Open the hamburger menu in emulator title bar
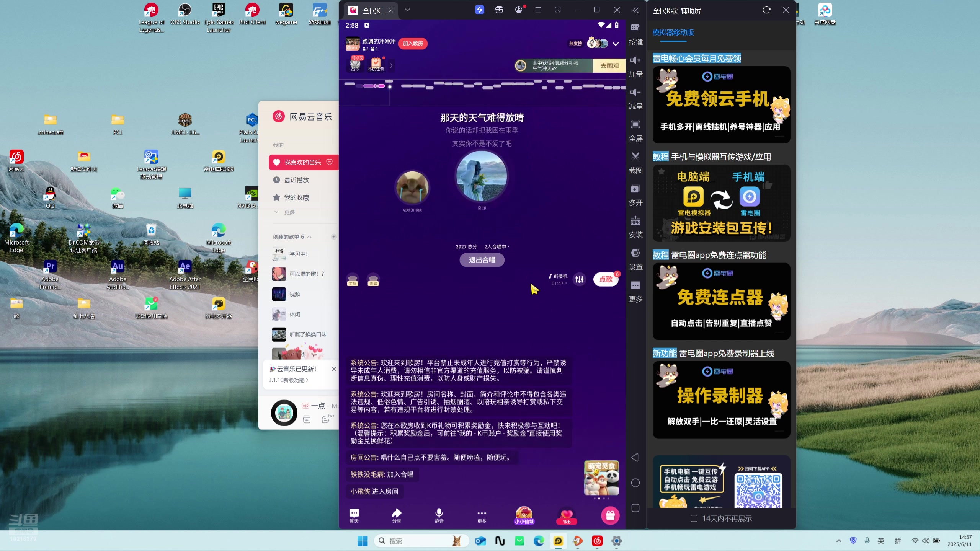This screenshot has height=551, width=980. pyautogui.click(x=538, y=10)
